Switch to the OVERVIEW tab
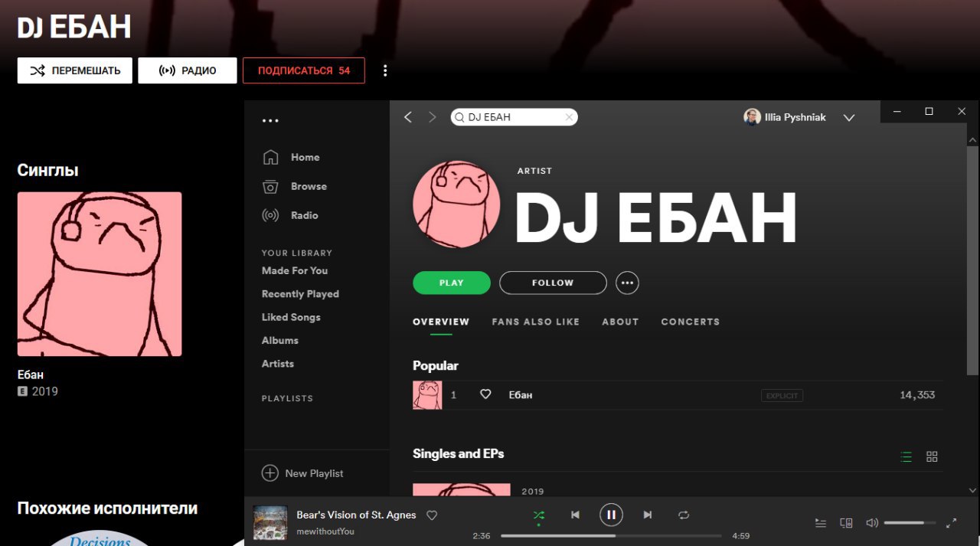980x546 pixels. [441, 322]
